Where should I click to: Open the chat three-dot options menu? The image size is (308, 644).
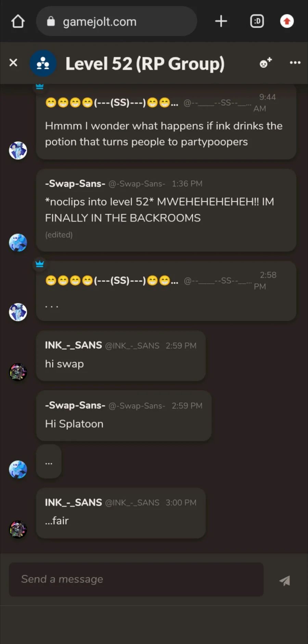[x=295, y=63]
